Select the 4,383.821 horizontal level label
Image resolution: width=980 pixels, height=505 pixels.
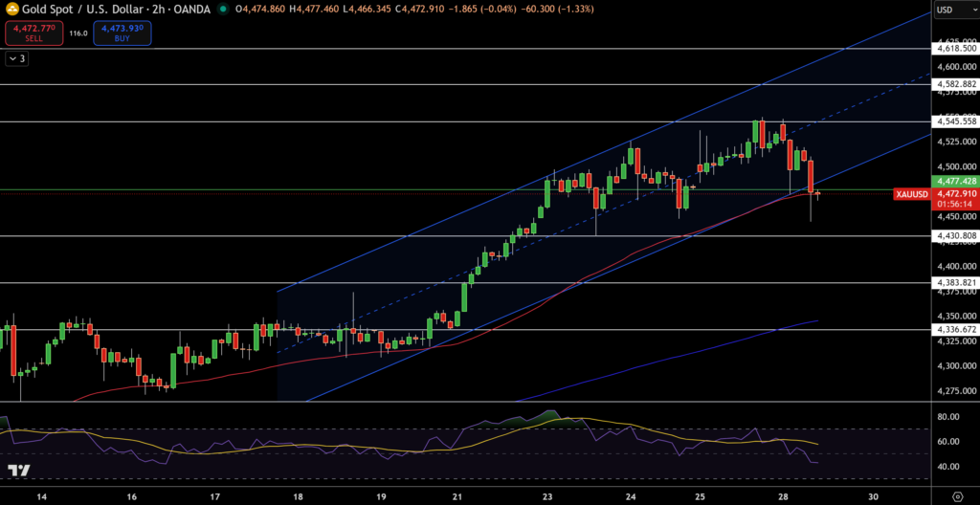pyautogui.click(x=955, y=282)
